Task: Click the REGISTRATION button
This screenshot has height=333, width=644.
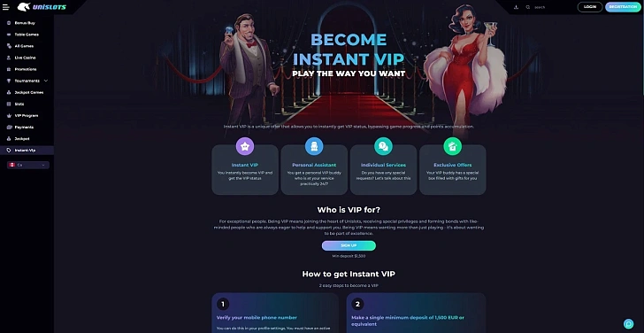Action: 623,7
